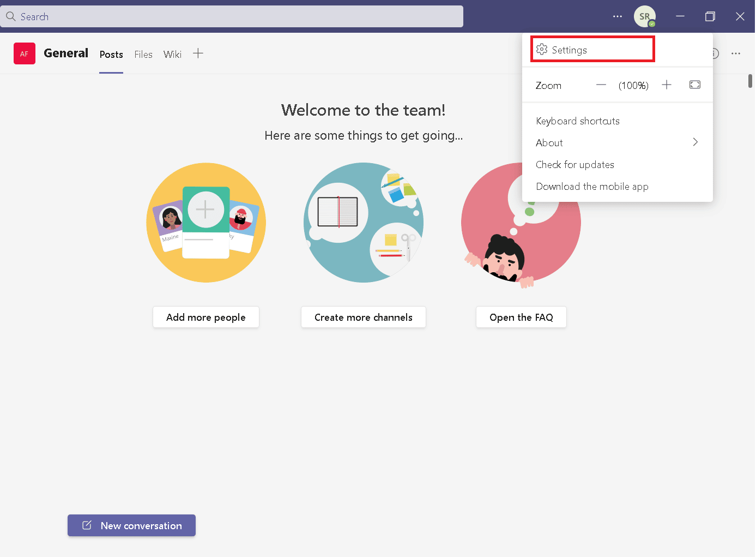Increase zoom with the plus button
The width and height of the screenshot is (756, 557).
coord(667,85)
